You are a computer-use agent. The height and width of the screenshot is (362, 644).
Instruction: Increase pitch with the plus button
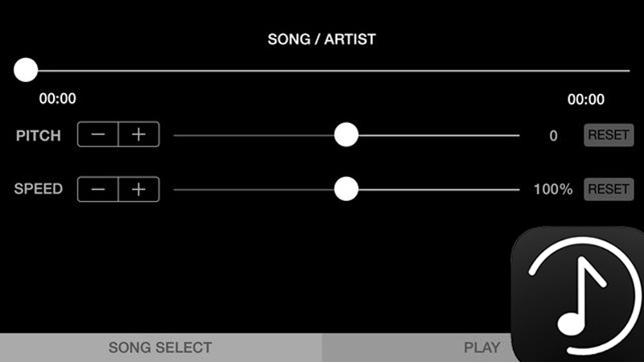tap(138, 135)
